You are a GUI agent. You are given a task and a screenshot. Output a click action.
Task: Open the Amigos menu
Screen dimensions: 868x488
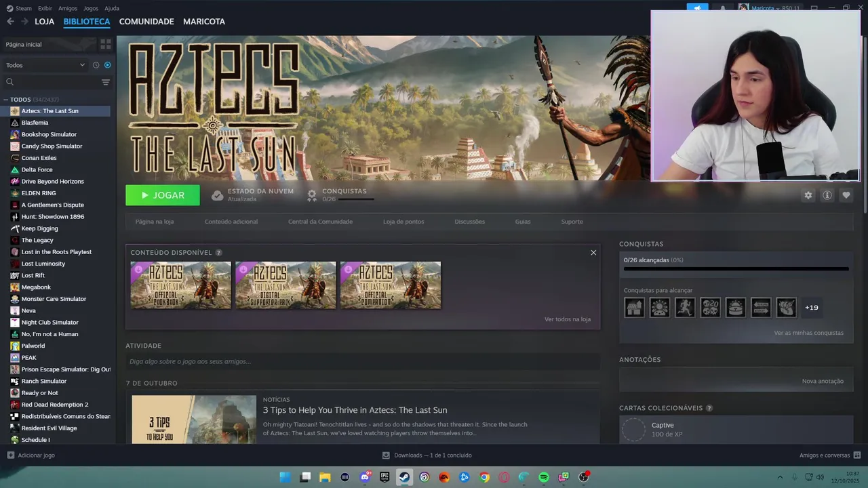[x=68, y=8]
